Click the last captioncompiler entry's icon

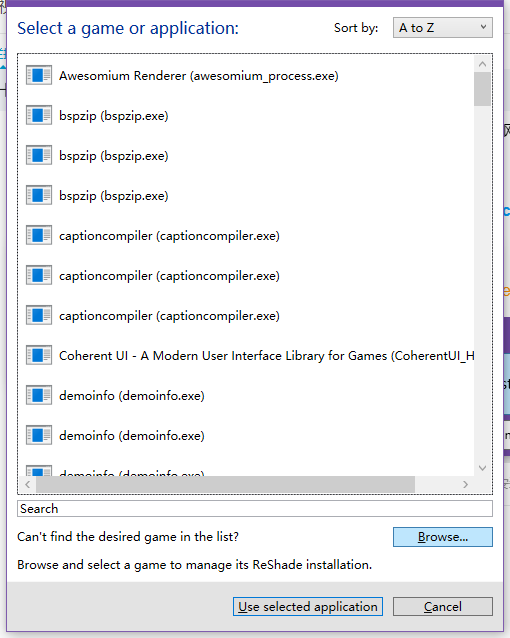[x=39, y=315]
